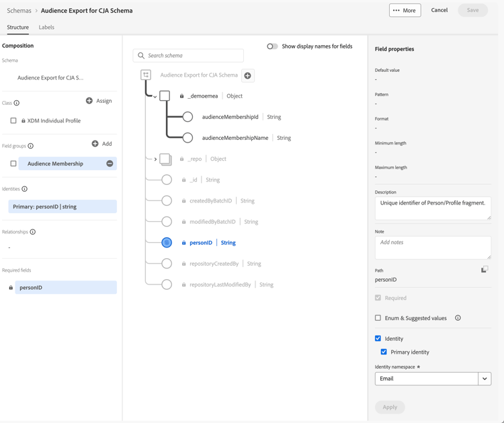Click the Field groups info icon
Screen dimensions: 504x423
click(31, 146)
